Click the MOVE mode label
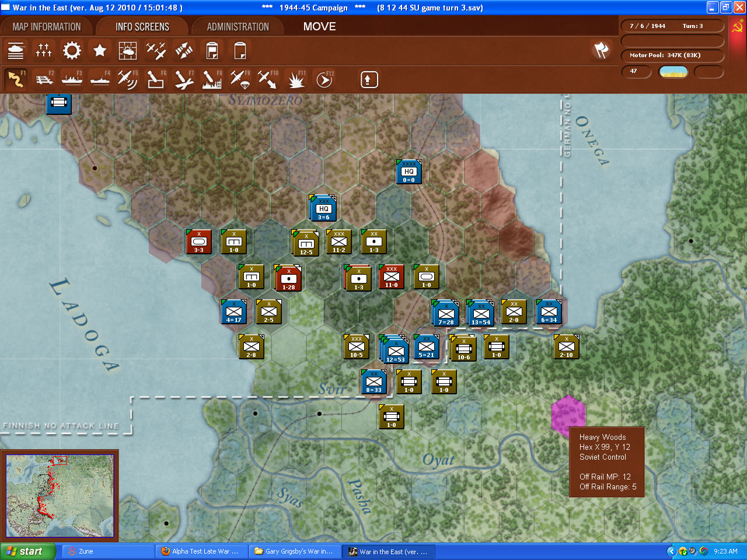Image resolution: width=747 pixels, height=560 pixels. [x=320, y=27]
